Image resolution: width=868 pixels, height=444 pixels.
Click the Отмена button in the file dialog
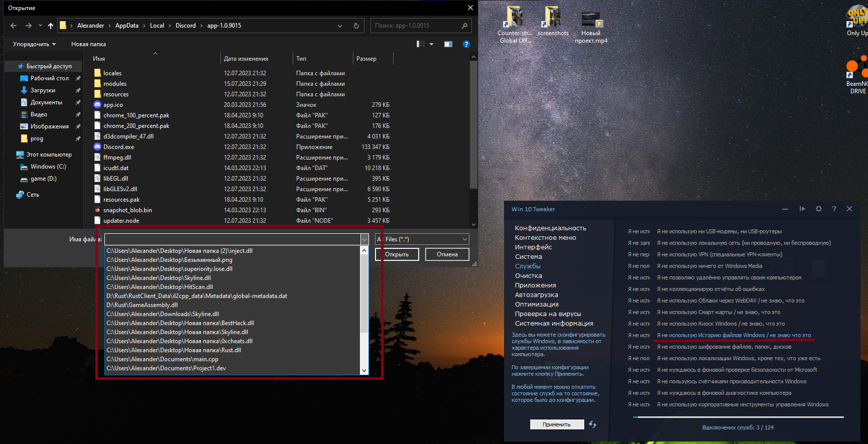(x=447, y=254)
